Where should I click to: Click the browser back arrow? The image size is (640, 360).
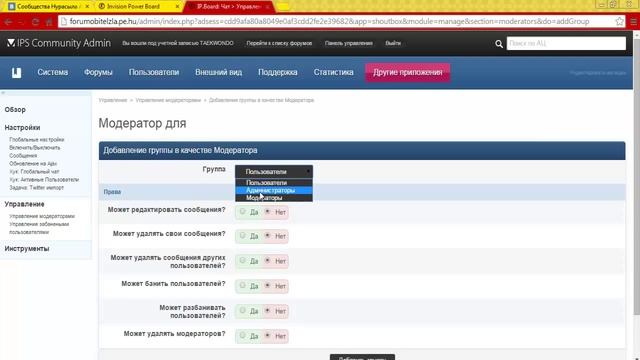pos(8,22)
